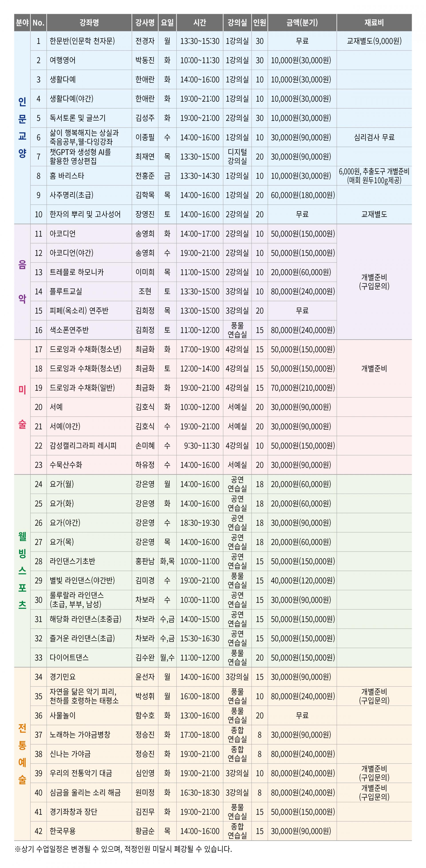Select the 사물놀이 course name
Screen dimensions: 426x868
click(63, 715)
